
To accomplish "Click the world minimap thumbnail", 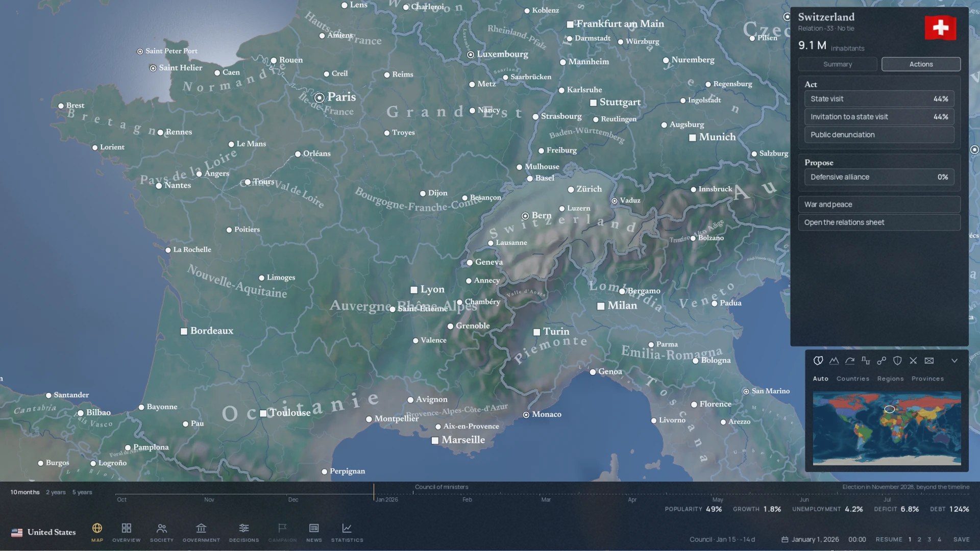I will pyautogui.click(x=887, y=428).
